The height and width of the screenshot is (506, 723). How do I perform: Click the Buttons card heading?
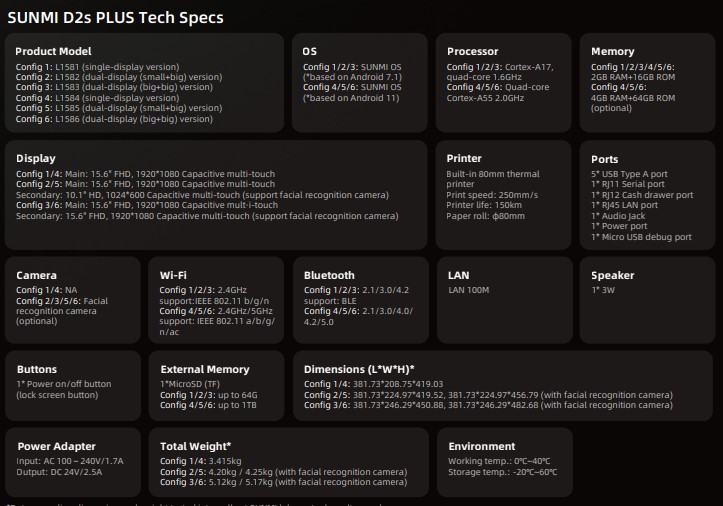click(37, 369)
